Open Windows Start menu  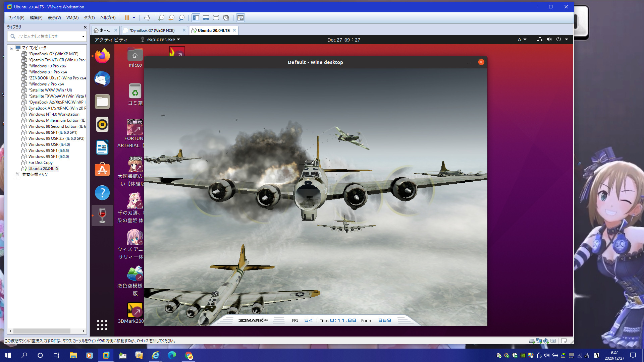8,355
